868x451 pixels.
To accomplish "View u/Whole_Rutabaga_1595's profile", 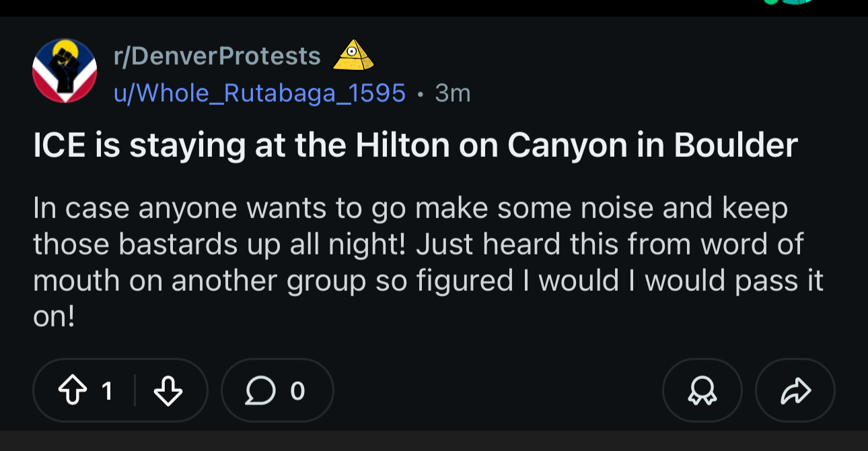I will (260, 93).
